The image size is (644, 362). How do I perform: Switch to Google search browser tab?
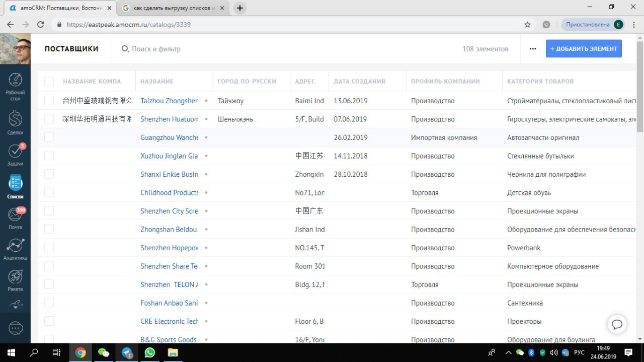[x=172, y=8]
